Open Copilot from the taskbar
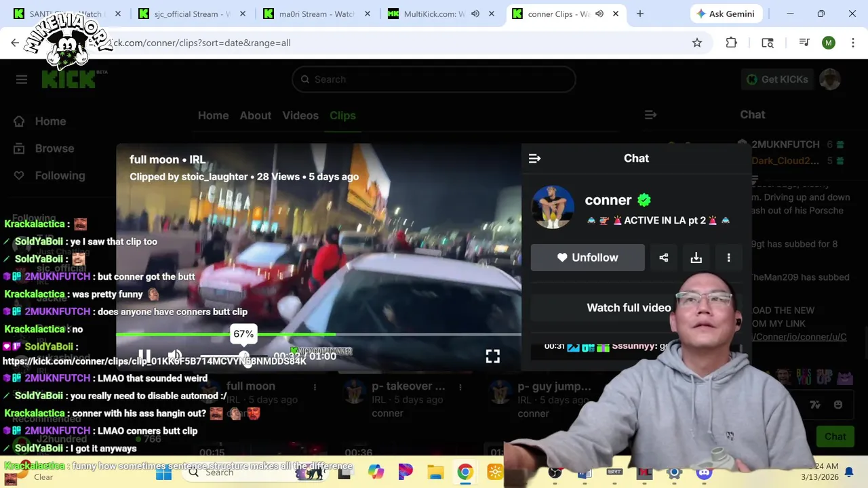This screenshot has width=868, height=488. [376, 472]
